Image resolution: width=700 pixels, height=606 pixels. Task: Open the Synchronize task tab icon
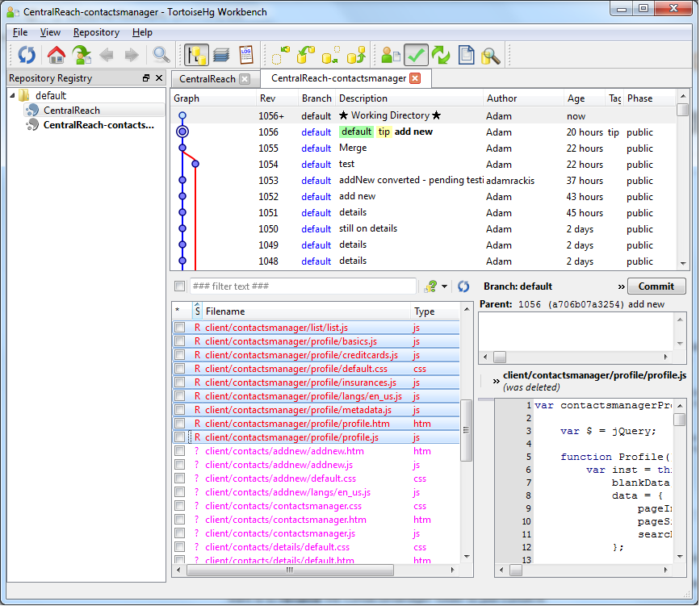pyautogui.click(x=441, y=55)
